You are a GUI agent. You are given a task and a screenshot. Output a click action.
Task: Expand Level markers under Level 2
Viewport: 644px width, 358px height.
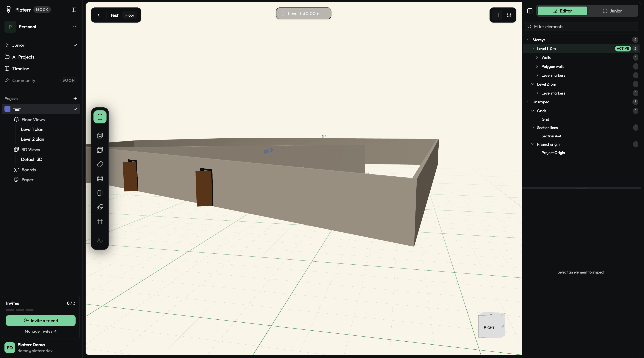(537, 93)
